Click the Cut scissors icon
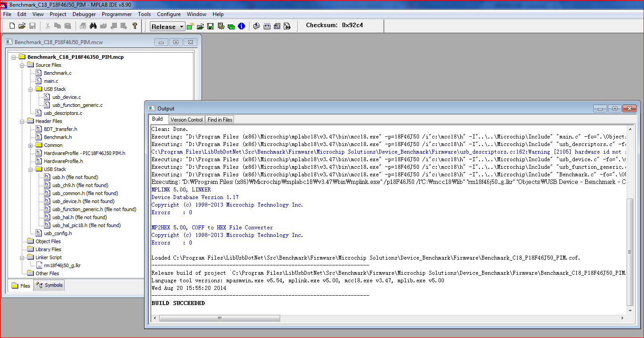 click(48, 26)
